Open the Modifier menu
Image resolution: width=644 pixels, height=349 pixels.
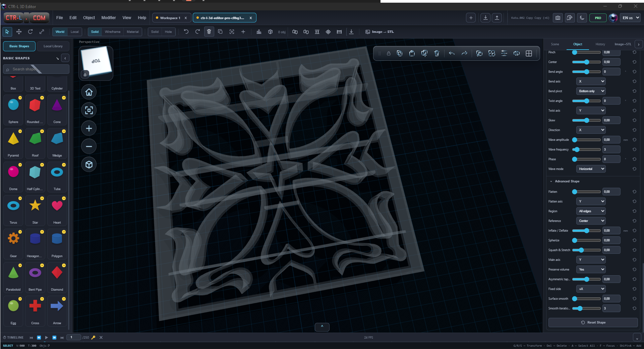pyautogui.click(x=109, y=18)
